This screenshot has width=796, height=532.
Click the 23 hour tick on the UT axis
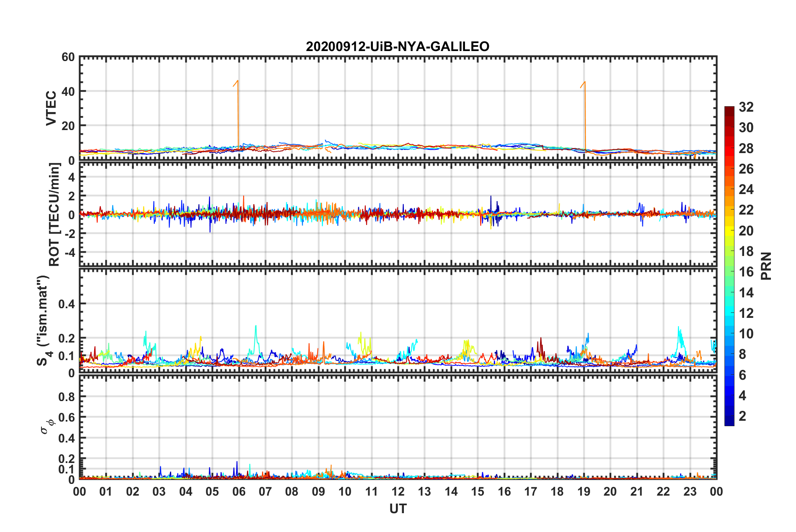pos(690,491)
